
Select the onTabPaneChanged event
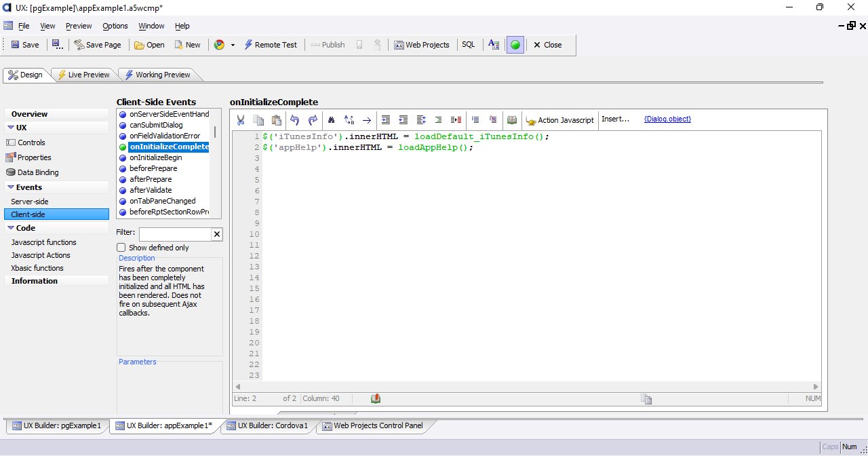pyautogui.click(x=162, y=201)
